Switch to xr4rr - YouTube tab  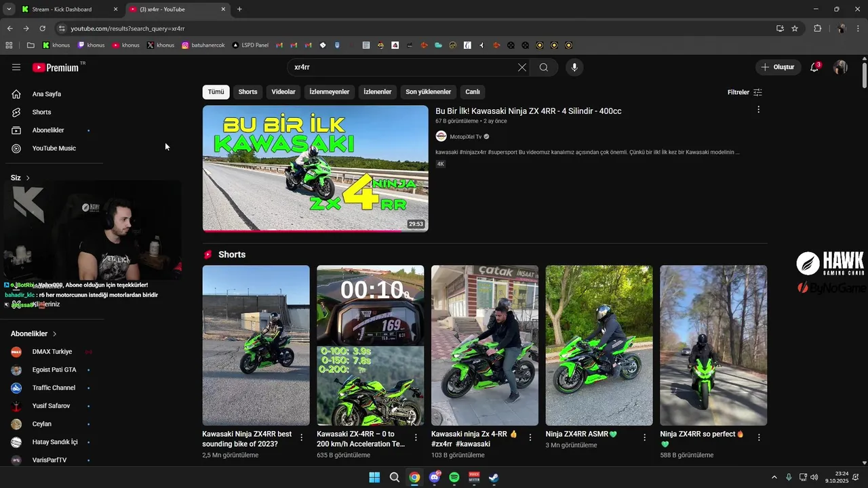click(178, 9)
